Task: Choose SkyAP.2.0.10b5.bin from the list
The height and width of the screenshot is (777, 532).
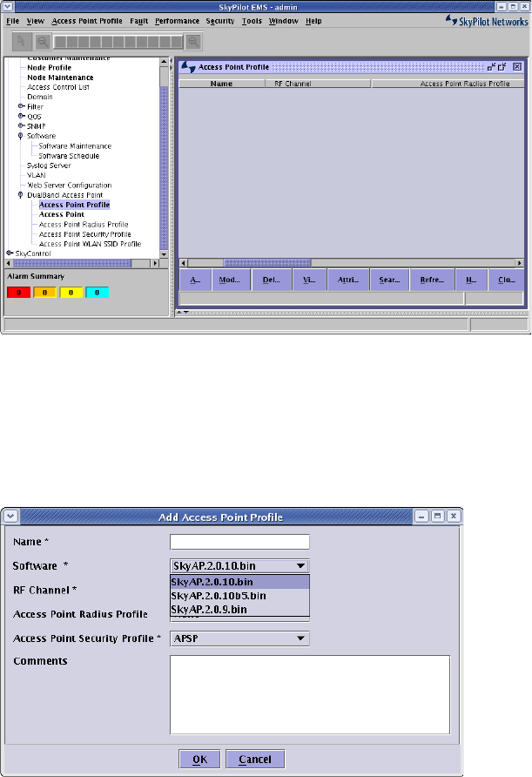Action: pyautogui.click(x=239, y=596)
